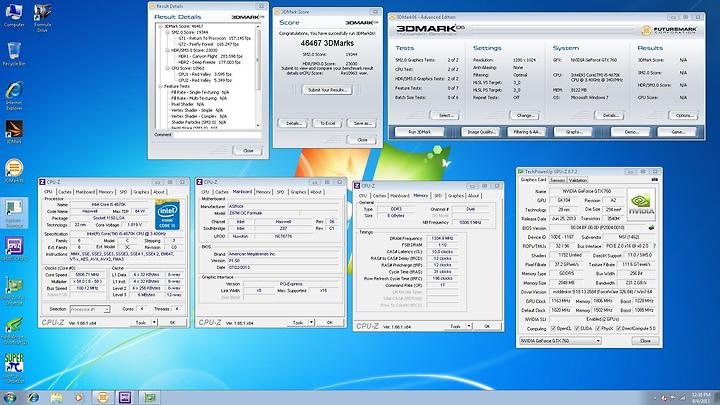Image resolution: width=720 pixels, height=405 pixels.
Task: Open the Recycle Bin on the desktop
Action: pos(14,51)
